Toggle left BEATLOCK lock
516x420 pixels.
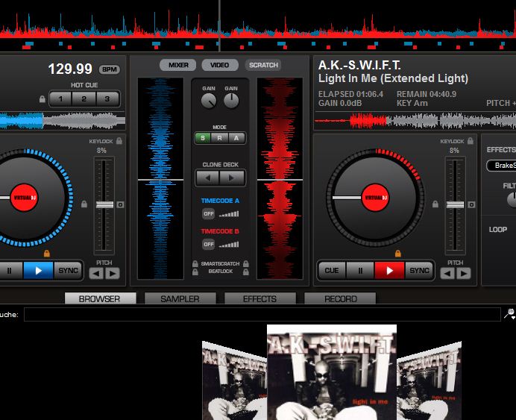tap(195, 272)
